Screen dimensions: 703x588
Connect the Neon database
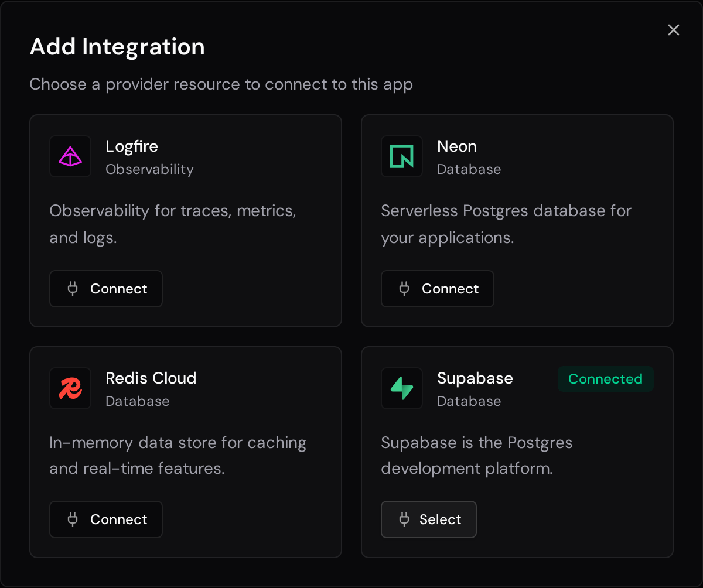tap(438, 289)
